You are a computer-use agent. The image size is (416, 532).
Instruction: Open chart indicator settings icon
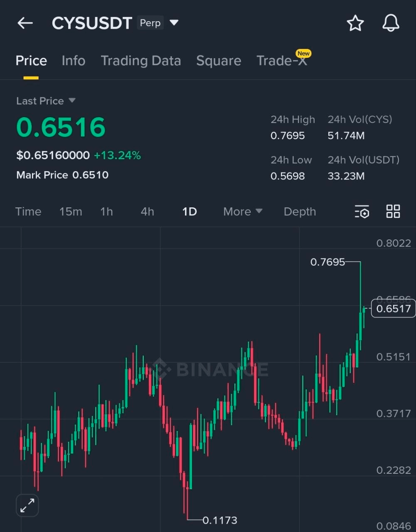[362, 212]
